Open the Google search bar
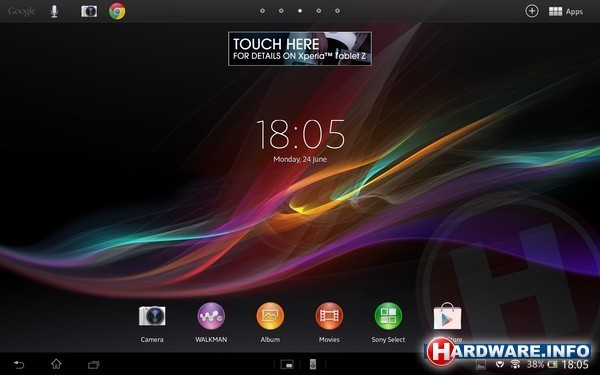This screenshot has width=600, height=375. (21, 11)
